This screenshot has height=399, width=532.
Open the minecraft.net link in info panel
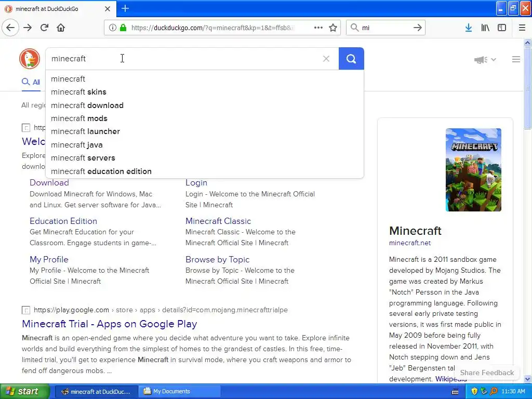(410, 243)
